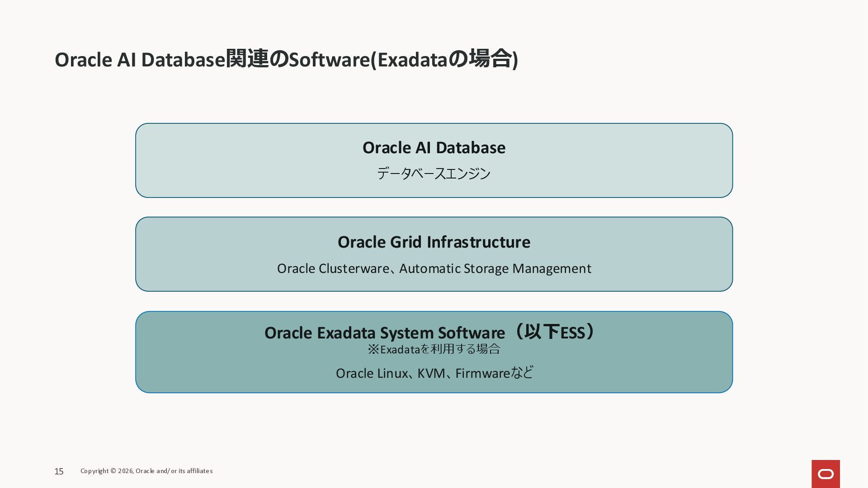Click the 以下ESS abbreviation in parentheses
This screenshot has height=488, width=868.
pos(555,333)
